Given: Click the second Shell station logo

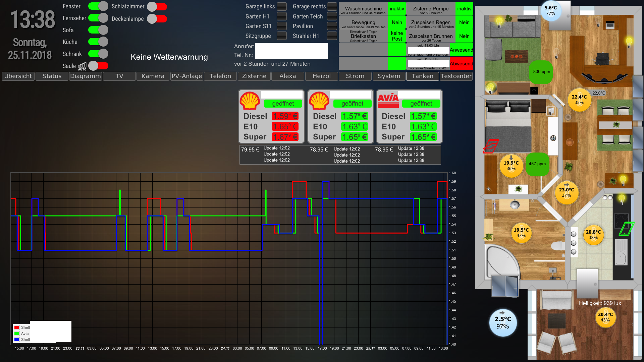Looking at the screenshot, I should (x=319, y=101).
